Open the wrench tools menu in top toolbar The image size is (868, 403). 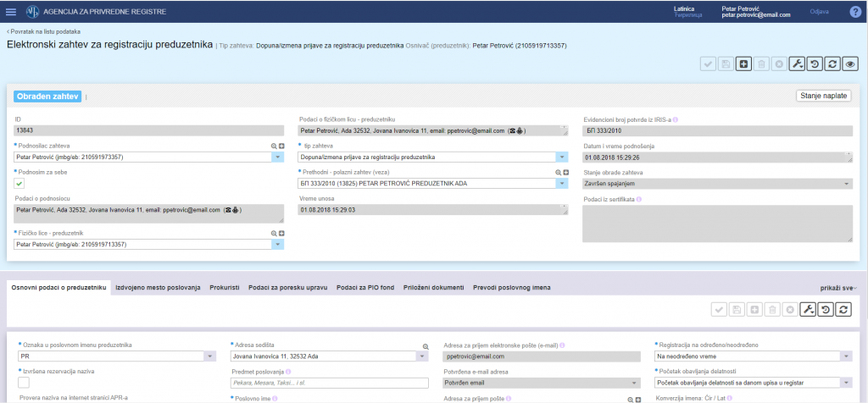tap(796, 63)
